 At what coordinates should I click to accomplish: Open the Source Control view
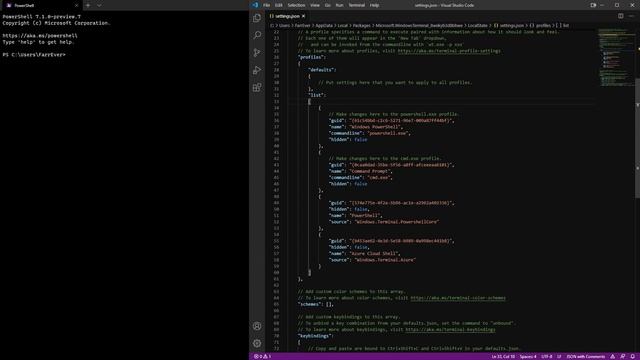[257, 53]
